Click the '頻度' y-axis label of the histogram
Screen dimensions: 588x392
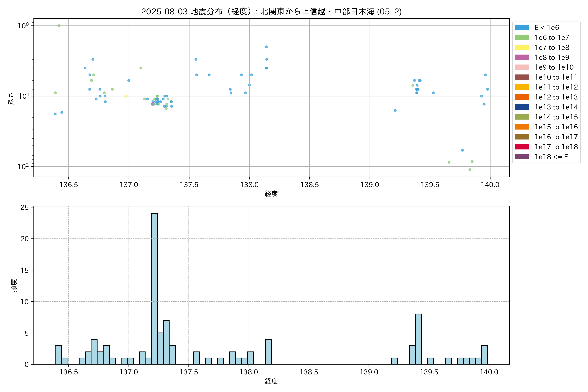(x=14, y=286)
